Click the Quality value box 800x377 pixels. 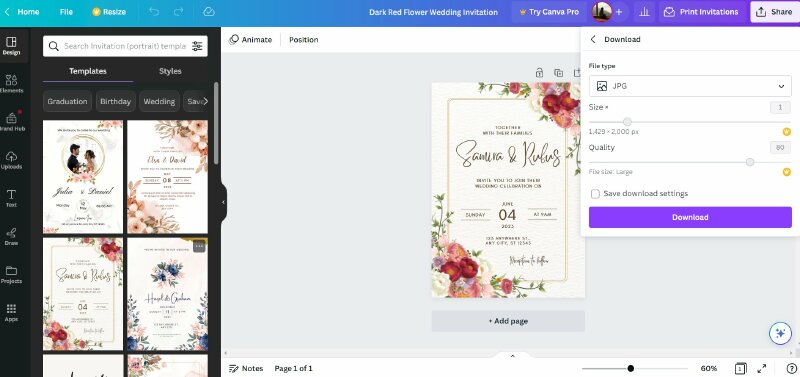[780, 148]
